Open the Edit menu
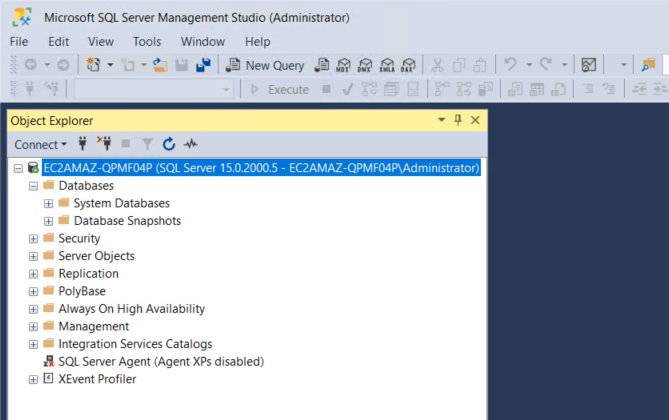 58,41
